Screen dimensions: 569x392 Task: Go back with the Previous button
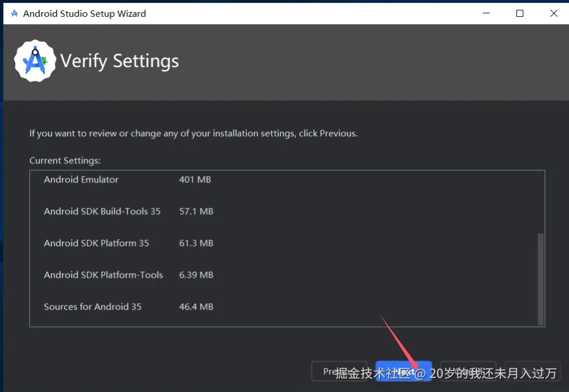click(340, 371)
